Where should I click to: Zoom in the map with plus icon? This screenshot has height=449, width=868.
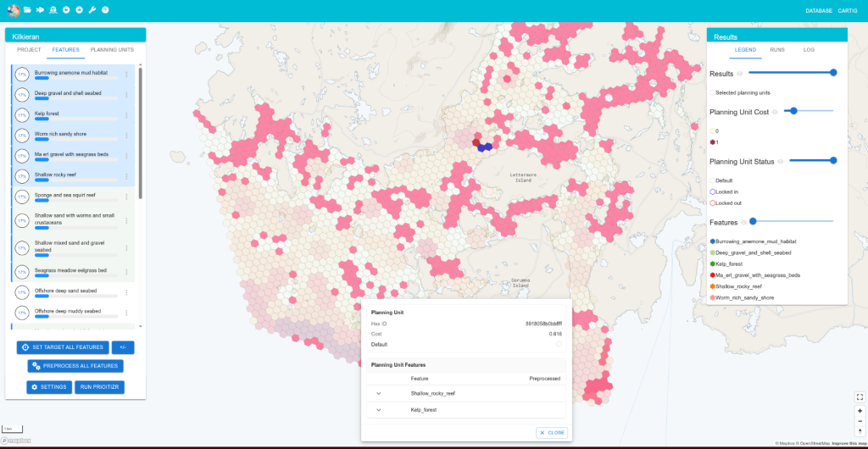(x=860, y=411)
